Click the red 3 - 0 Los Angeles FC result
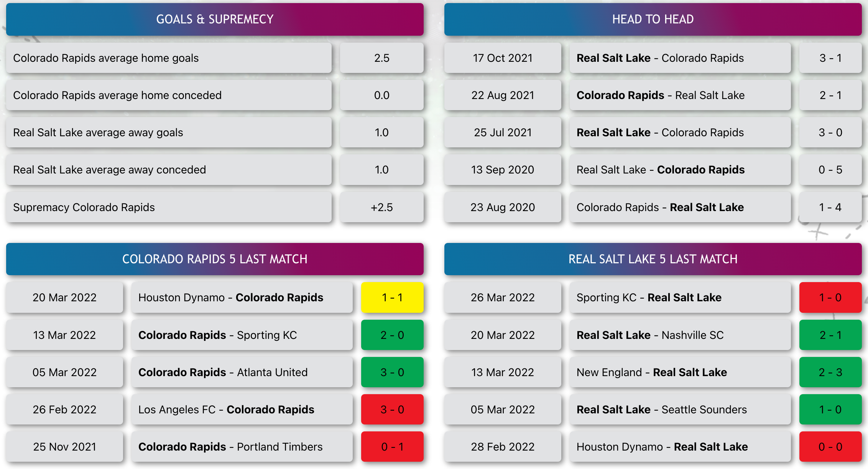Image resolution: width=868 pixels, height=469 pixels. [x=392, y=410]
